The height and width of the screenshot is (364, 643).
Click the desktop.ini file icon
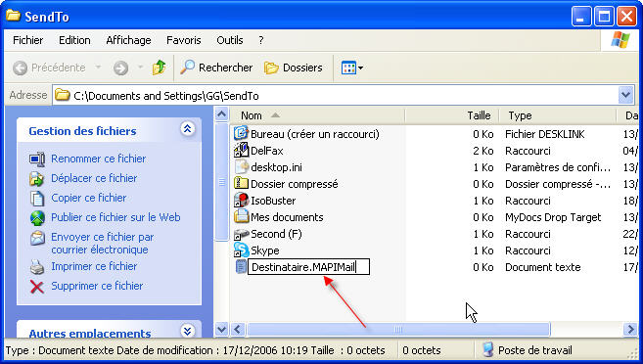point(241,166)
